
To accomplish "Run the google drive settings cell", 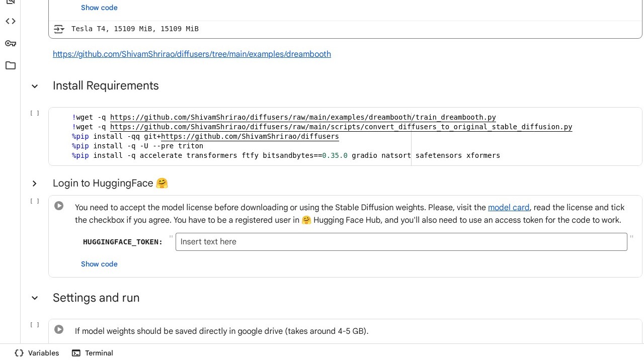I will click(x=59, y=329).
